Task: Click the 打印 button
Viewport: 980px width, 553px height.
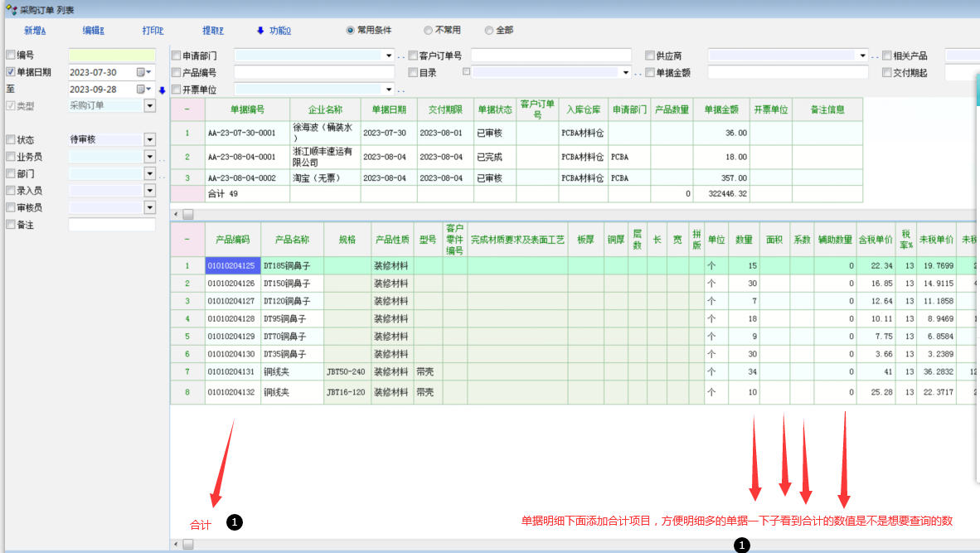Action: click(x=153, y=31)
